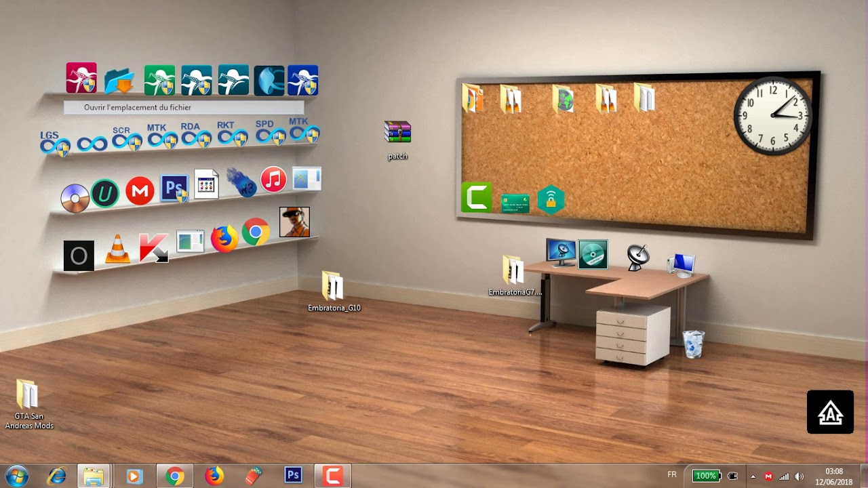Open the volume speaker tray icon

tap(800, 476)
